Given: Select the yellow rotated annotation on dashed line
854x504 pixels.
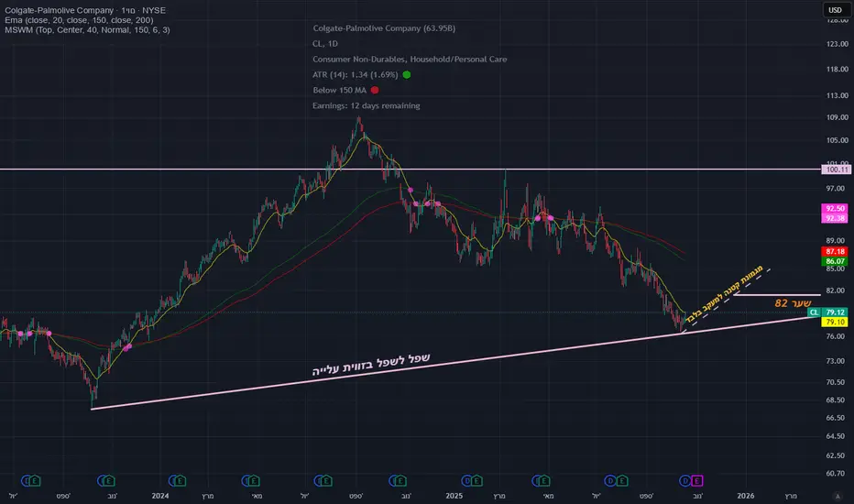Looking at the screenshot, I should click(x=725, y=293).
